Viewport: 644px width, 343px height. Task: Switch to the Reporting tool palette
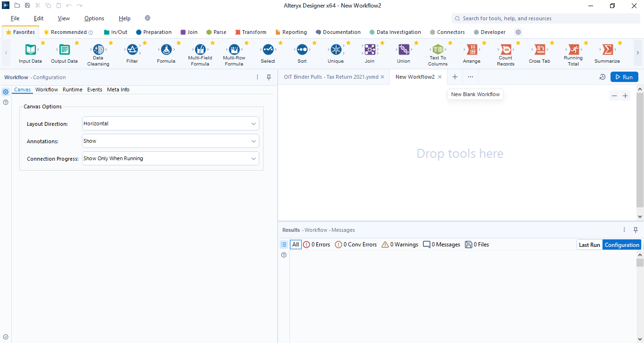[x=291, y=32]
